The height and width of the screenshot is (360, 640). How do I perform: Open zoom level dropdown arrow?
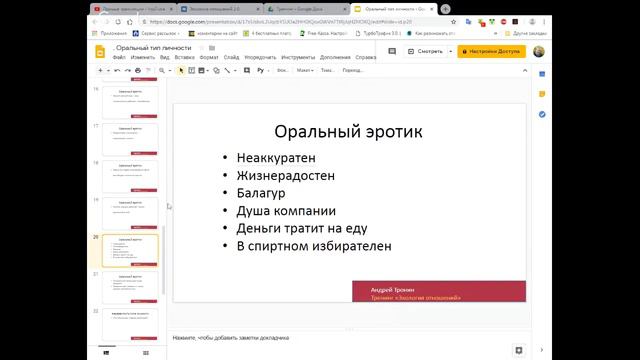click(170, 71)
